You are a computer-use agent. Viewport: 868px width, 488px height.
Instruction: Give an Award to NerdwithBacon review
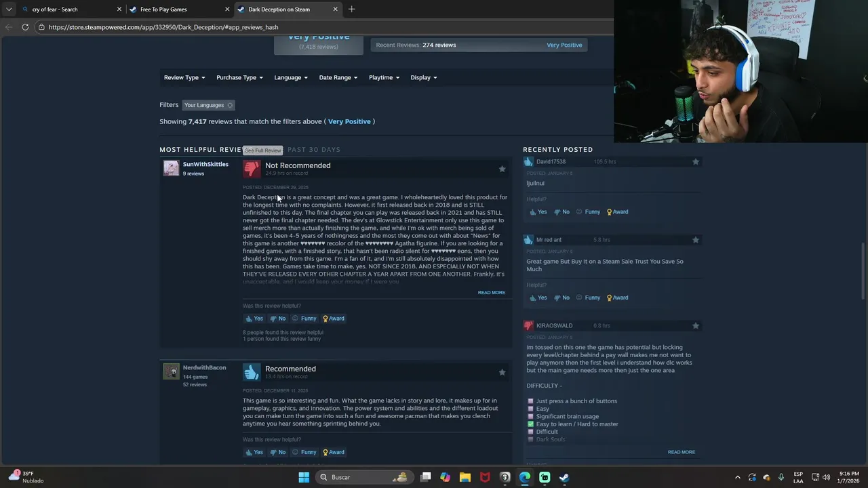point(334,452)
